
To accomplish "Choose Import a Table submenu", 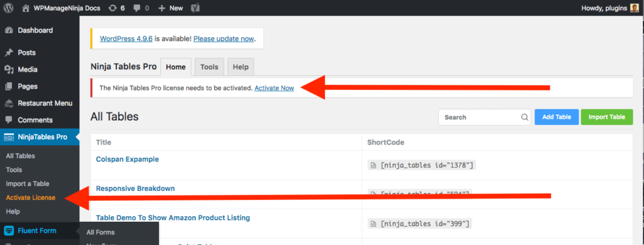I will click(28, 184).
